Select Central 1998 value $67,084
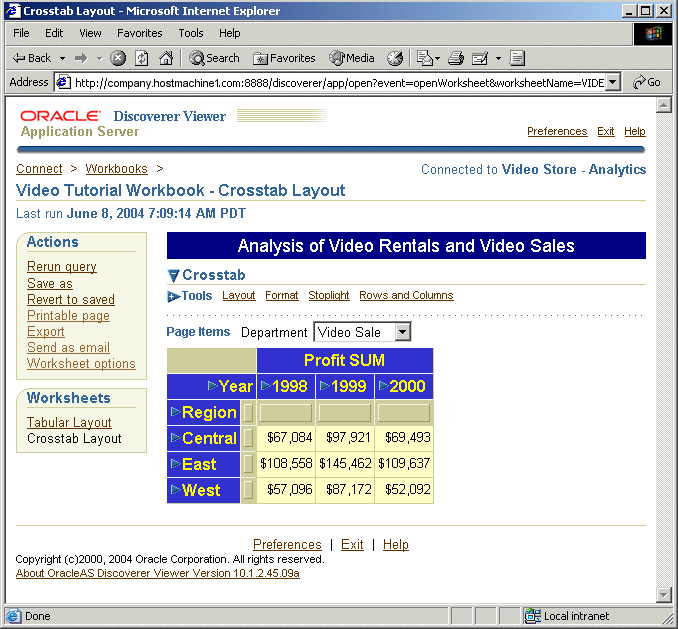The image size is (678, 629). tap(289, 437)
